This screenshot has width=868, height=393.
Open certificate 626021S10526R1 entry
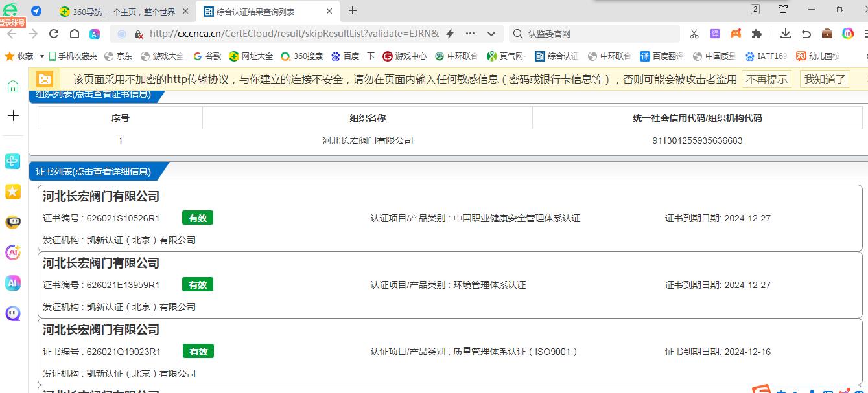[x=450, y=218]
